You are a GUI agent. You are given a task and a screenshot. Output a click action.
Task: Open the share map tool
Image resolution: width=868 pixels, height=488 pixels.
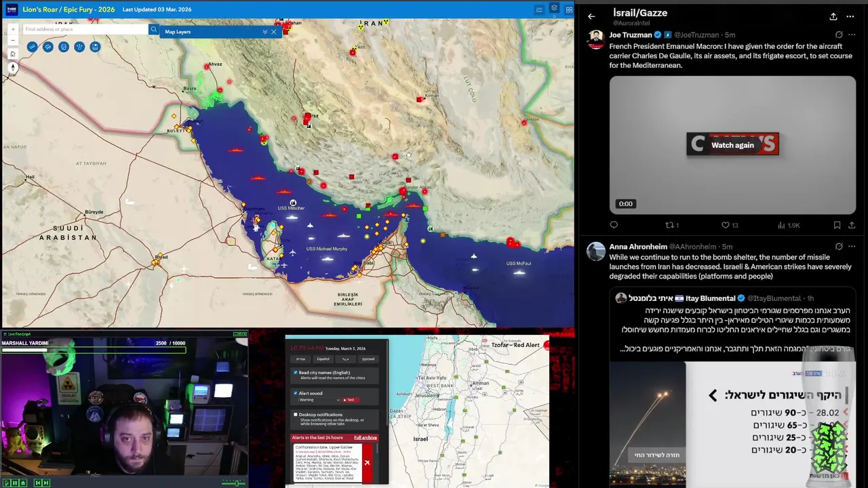coord(79,47)
